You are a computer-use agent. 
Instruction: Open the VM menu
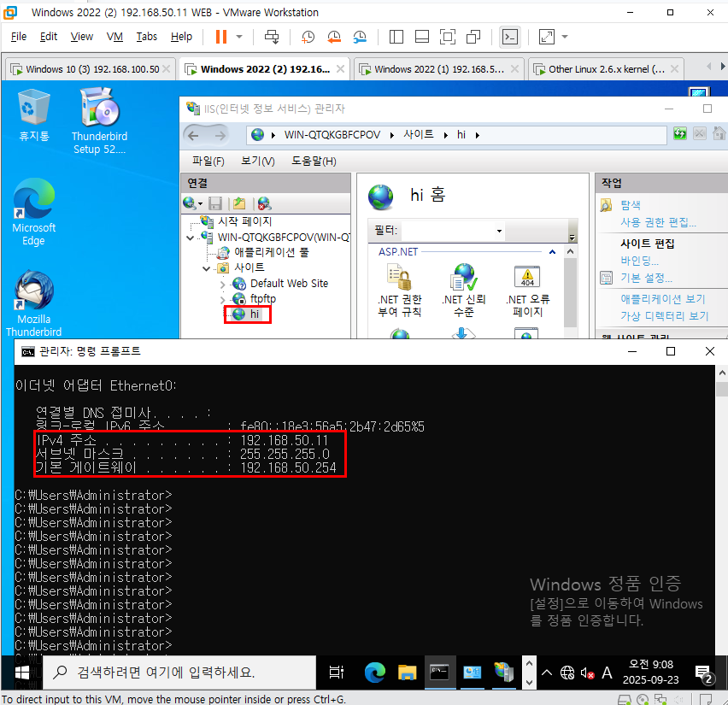coord(114,37)
